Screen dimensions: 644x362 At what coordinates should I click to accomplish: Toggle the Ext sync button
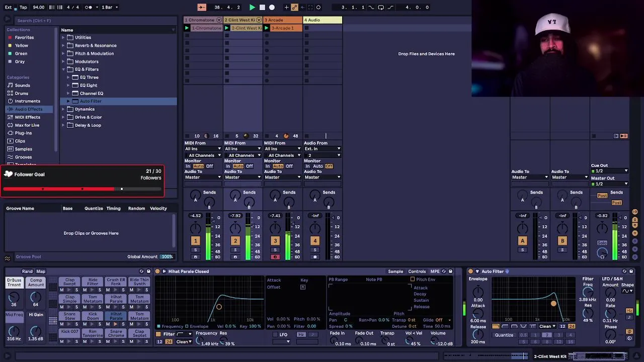[x=8, y=7]
